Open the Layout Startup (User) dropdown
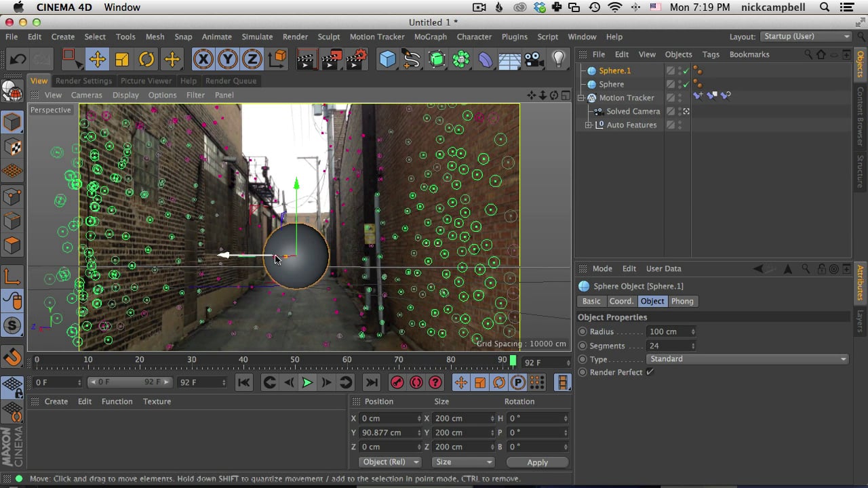868x488 pixels. (x=805, y=37)
